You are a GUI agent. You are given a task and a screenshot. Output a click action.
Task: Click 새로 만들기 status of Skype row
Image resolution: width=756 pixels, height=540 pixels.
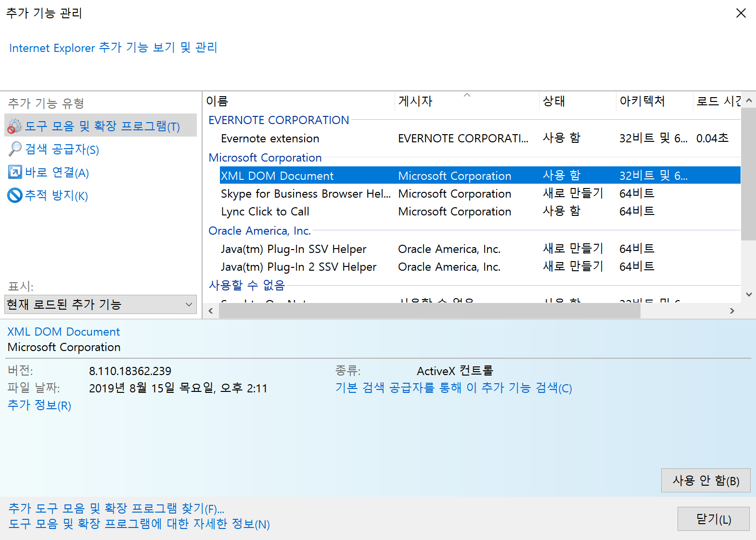[573, 193]
